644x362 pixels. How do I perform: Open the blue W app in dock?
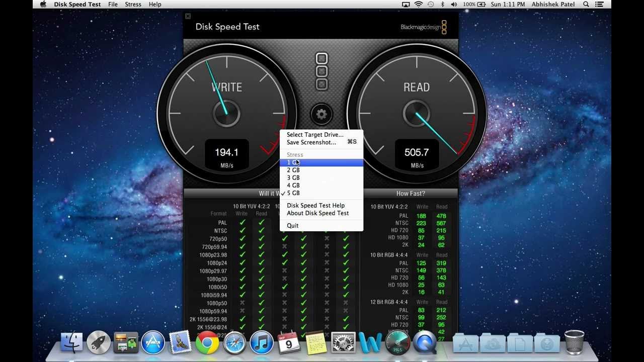click(370, 343)
